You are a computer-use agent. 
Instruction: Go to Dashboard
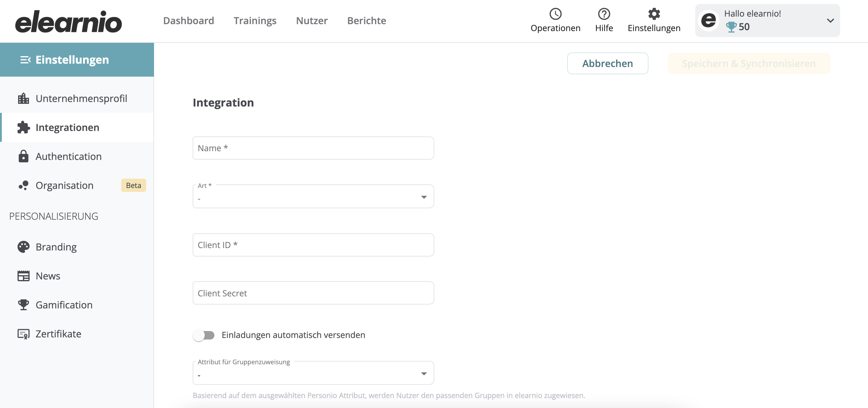click(188, 21)
